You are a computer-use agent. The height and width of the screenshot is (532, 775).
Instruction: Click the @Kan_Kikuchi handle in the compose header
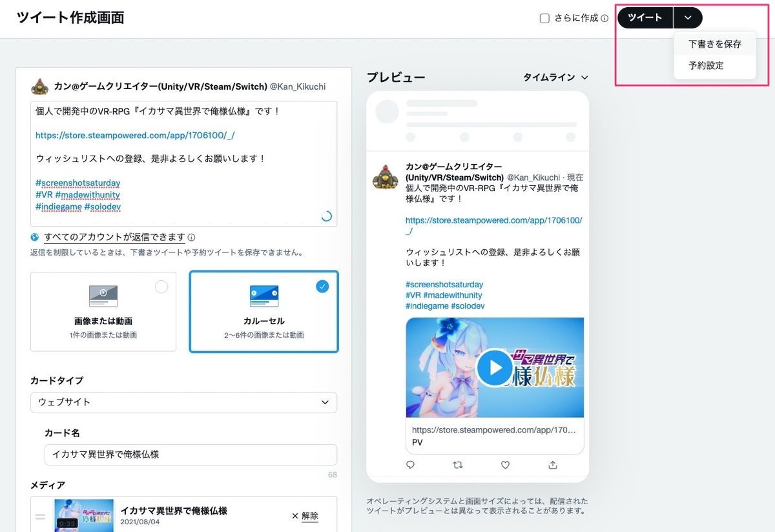[298, 87]
